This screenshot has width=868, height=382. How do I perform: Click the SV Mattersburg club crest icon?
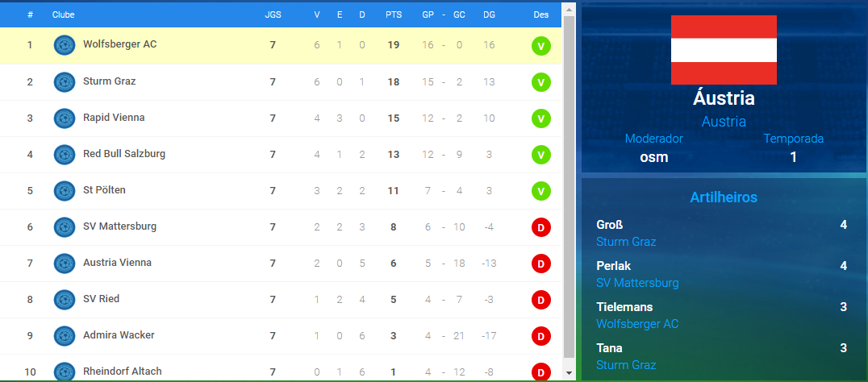click(65, 226)
